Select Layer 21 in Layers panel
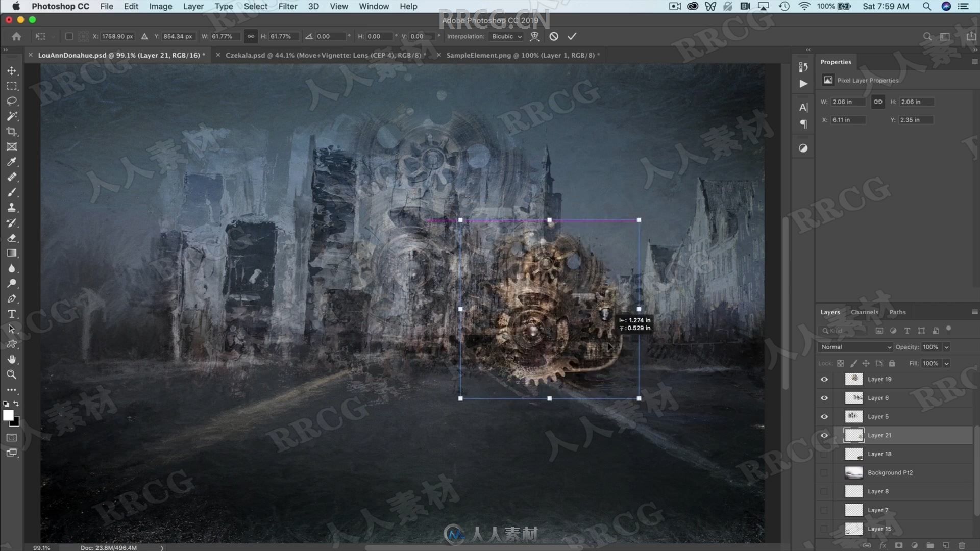The image size is (980, 551). tap(903, 435)
